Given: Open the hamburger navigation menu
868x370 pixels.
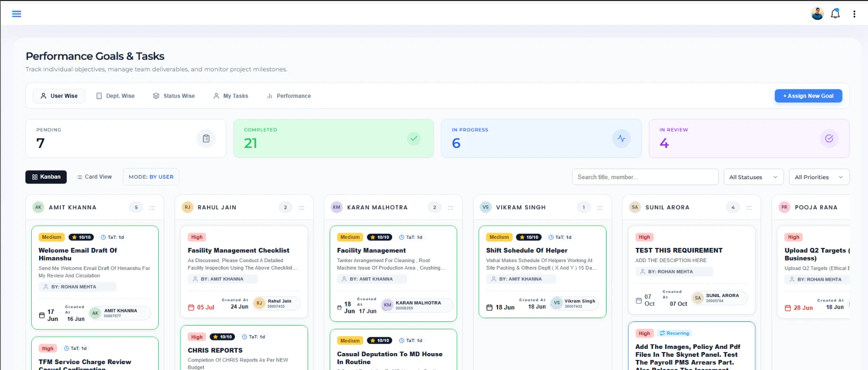Looking at the screenshot, I should pos(16,14).
